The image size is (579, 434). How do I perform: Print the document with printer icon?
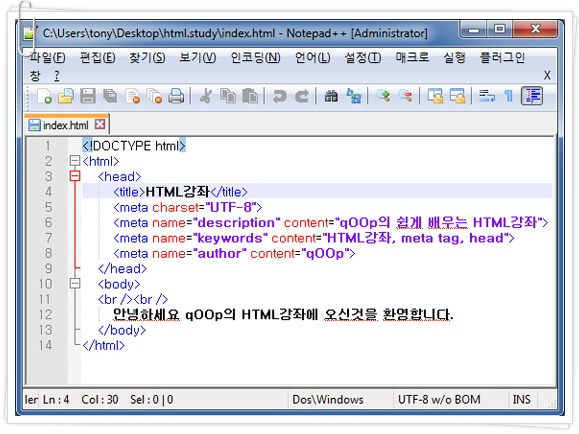(177, 96)
